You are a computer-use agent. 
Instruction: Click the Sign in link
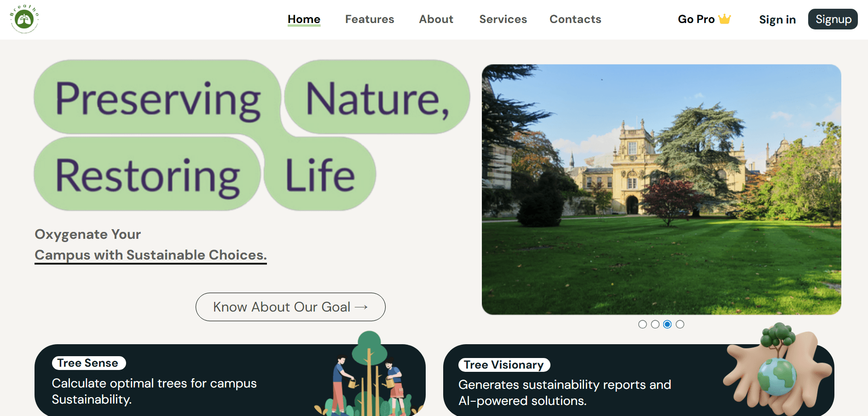[x=777, y=20]
